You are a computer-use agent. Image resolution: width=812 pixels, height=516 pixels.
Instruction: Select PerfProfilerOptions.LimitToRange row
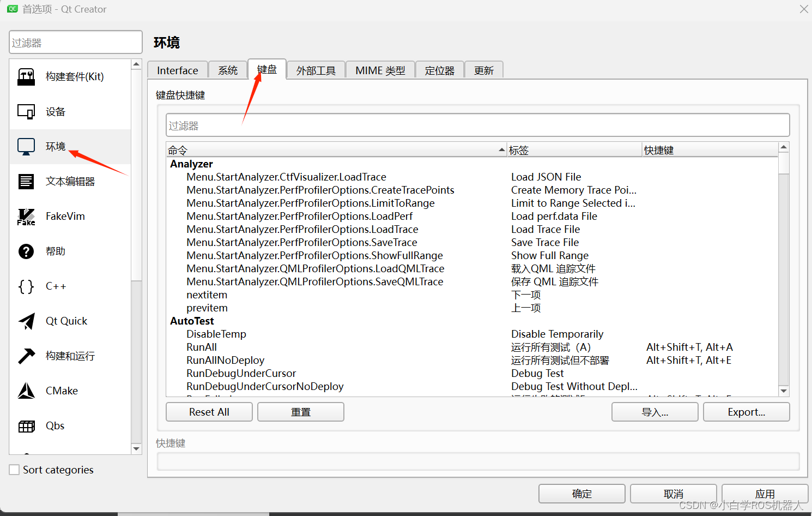(472, 203)
